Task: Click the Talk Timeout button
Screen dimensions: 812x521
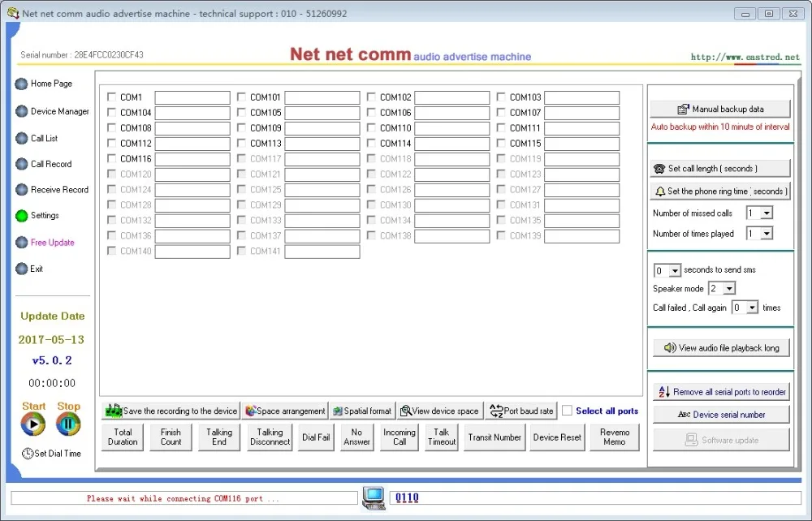Action: 442,437
